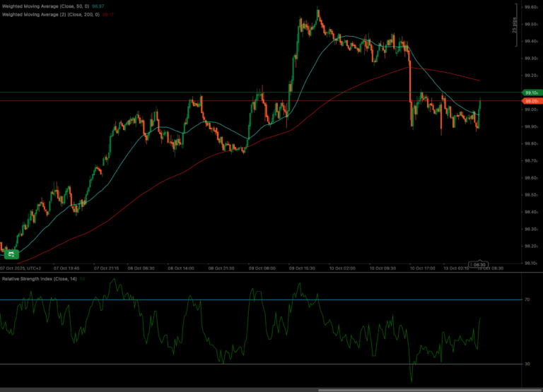The width and height of the screenshot is (543, 392).
Task: Click the 10 Oct 17:00 time axis label
Action: click(424, 268)
